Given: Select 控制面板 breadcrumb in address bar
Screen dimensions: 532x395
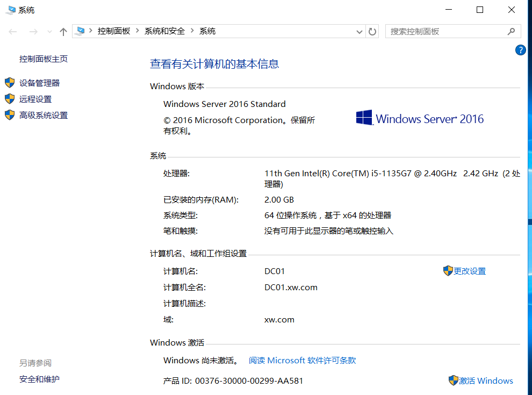Looking at the screenshot, I should pos(114,31).
